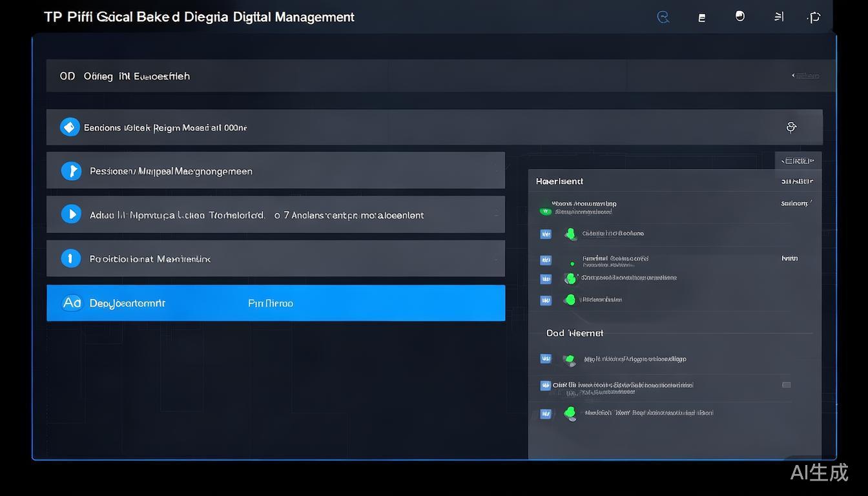Click the half-filled circle icon in top bar
The image size is (868, 496).
[x=740, y=16]
